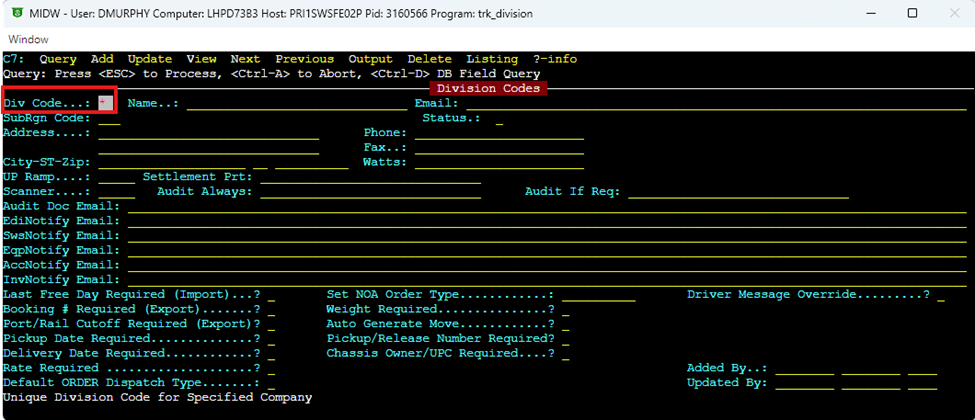Click the Fax field
The height and width of the screenshot is (420, 975).
[x=499, y=147]
